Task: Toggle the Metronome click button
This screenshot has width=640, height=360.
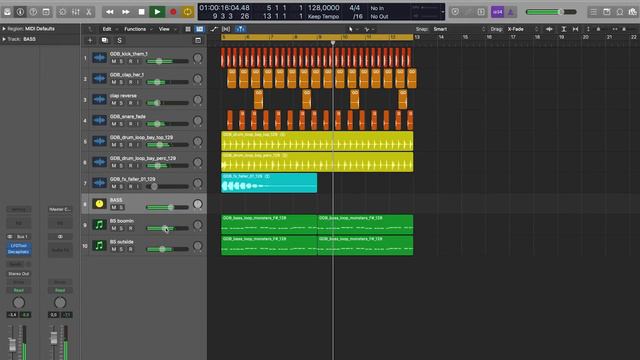Action: click(x=511, y=12)
